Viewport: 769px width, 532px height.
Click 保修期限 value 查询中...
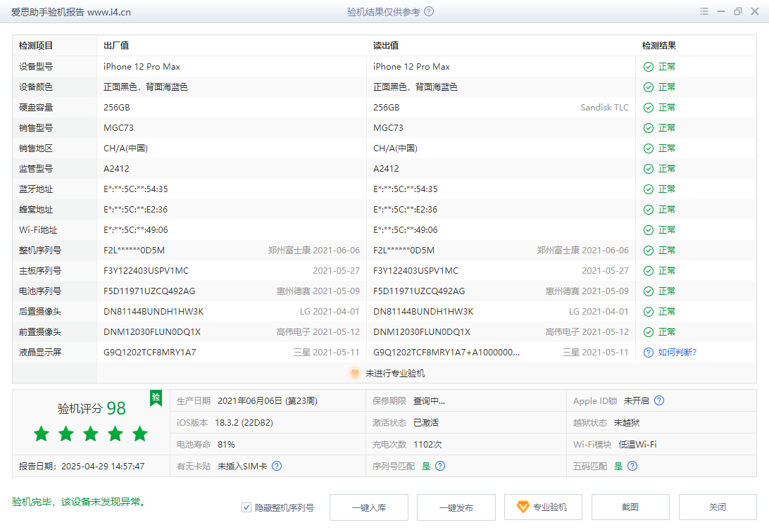click(x=429, y=400)
